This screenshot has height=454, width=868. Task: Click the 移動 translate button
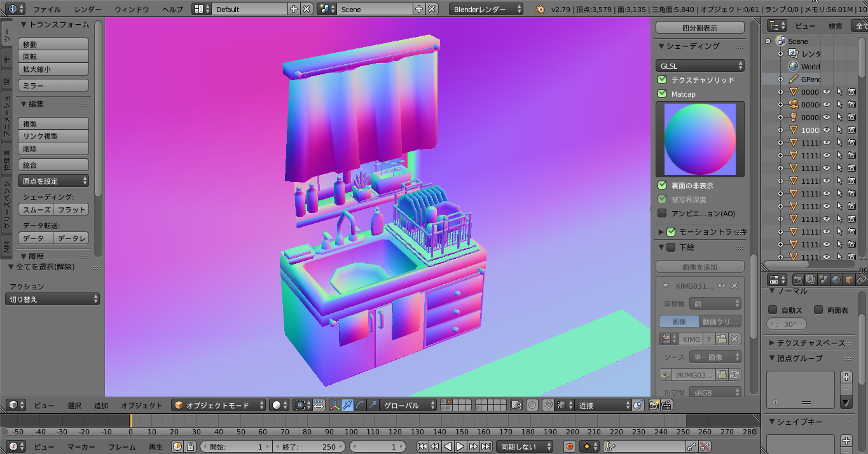coord(53,44)
